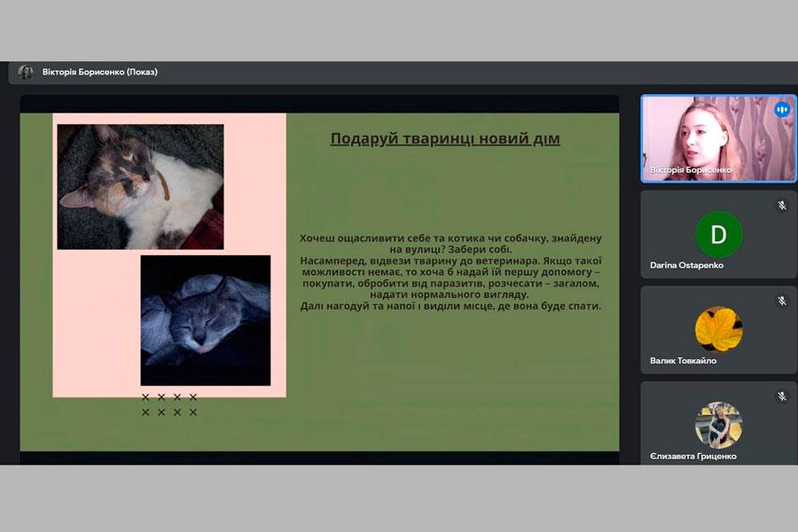798x532 pixels.
Task: Click the calico cat photo on the slide
Action: [140, 186]
